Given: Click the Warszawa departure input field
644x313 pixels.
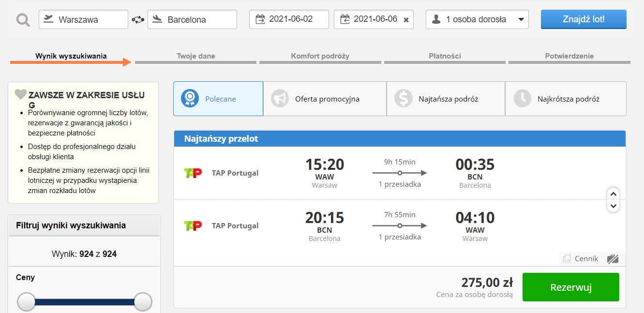Looking at the screenshot, I should pos(83,19).
